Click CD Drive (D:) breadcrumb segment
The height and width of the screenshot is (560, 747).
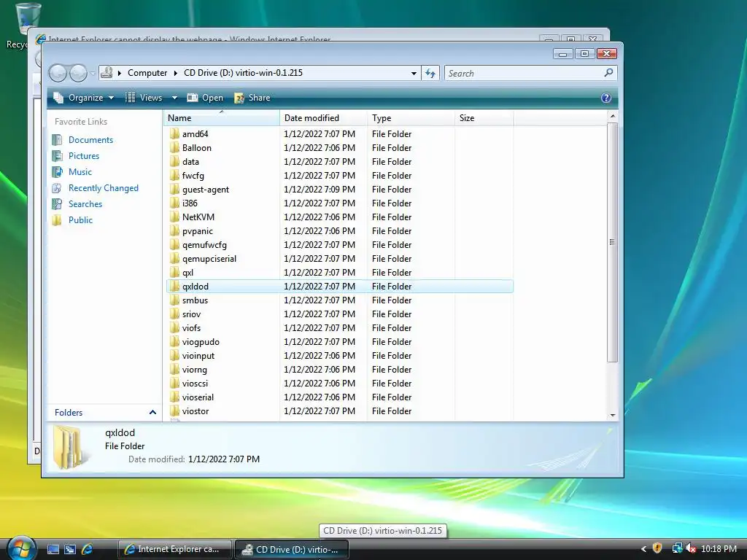[x=243, y=73]
